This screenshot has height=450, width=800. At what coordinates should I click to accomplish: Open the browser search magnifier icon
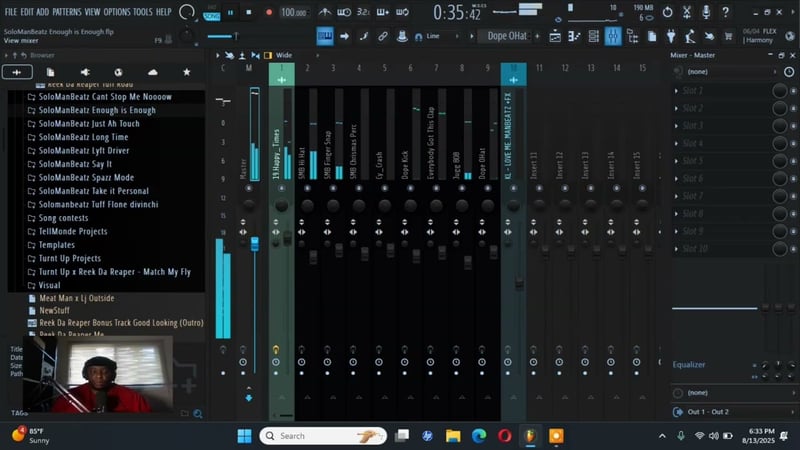click(x=197, y=414)
